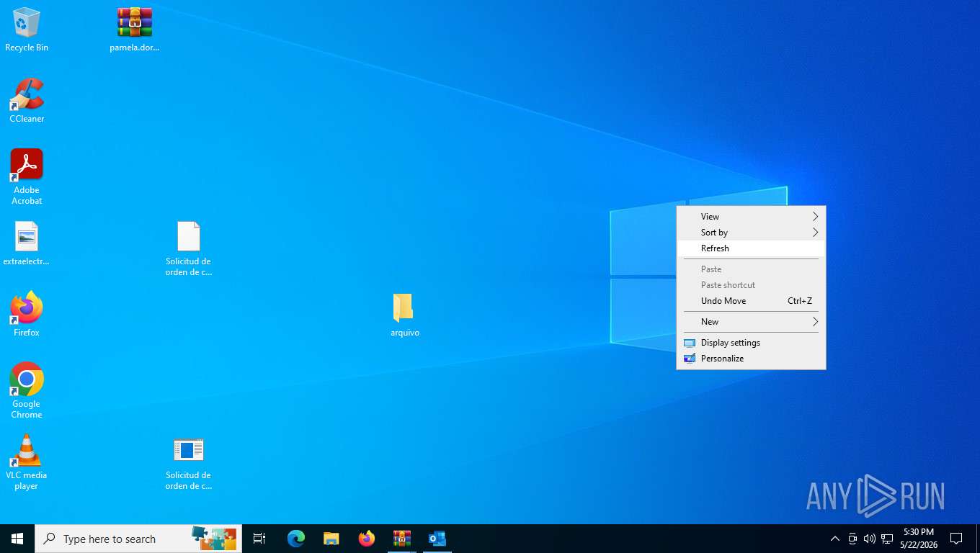980x553 pixels.
Task: Open the clock showing 5:30 PM
Action: (x=918, y=539)
